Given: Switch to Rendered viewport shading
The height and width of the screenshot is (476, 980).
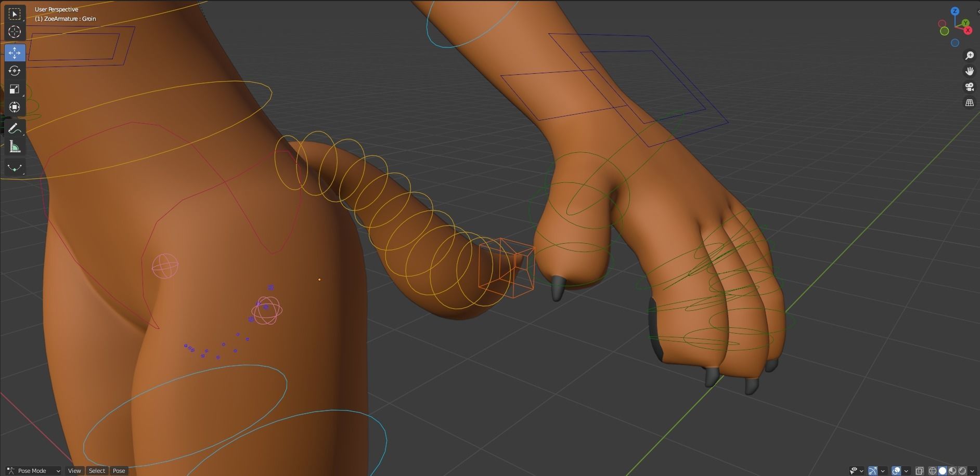Looking at the screenshot, I should (x=962, y=471).
